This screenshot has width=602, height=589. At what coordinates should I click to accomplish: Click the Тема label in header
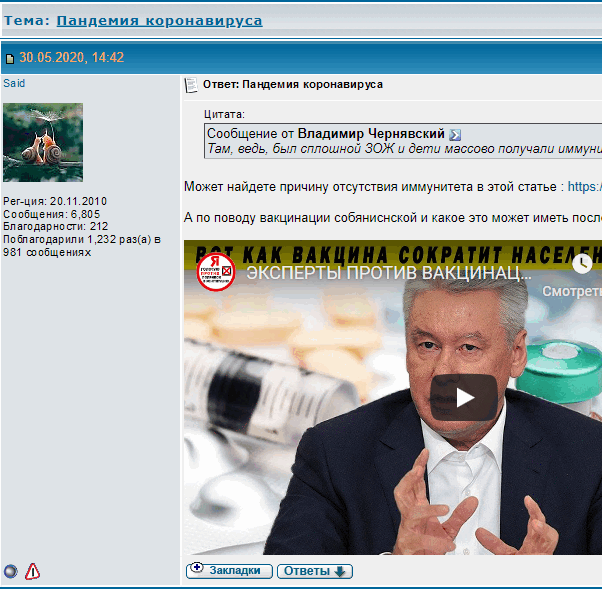coord(26,20)
